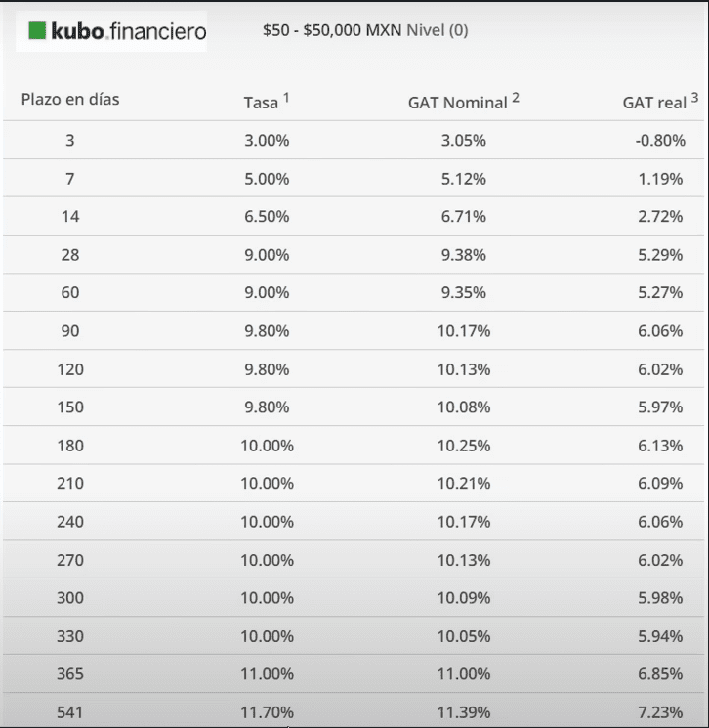The image size is (709, 728).
Task: Click the -0.80% GAT real value
Action: (659, 140)
